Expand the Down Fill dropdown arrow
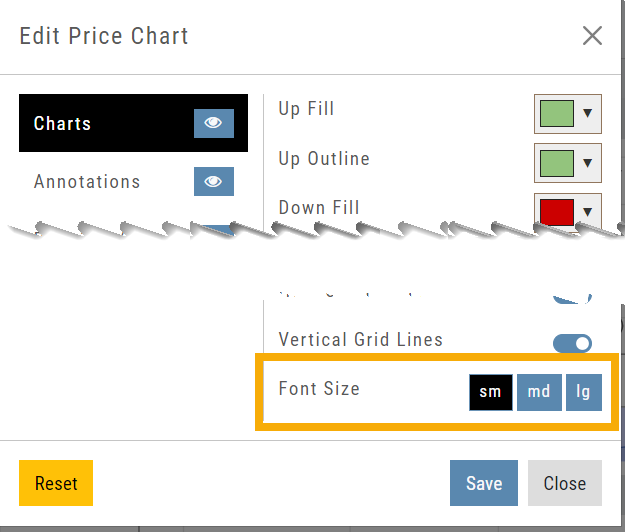 pyautogui.click(x=588, y=210)
